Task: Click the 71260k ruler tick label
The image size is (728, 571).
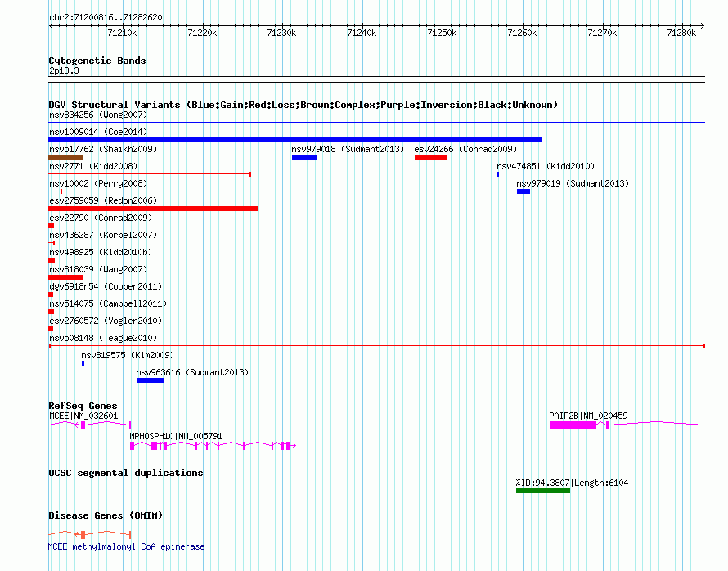Action: [x=522, y=33]
